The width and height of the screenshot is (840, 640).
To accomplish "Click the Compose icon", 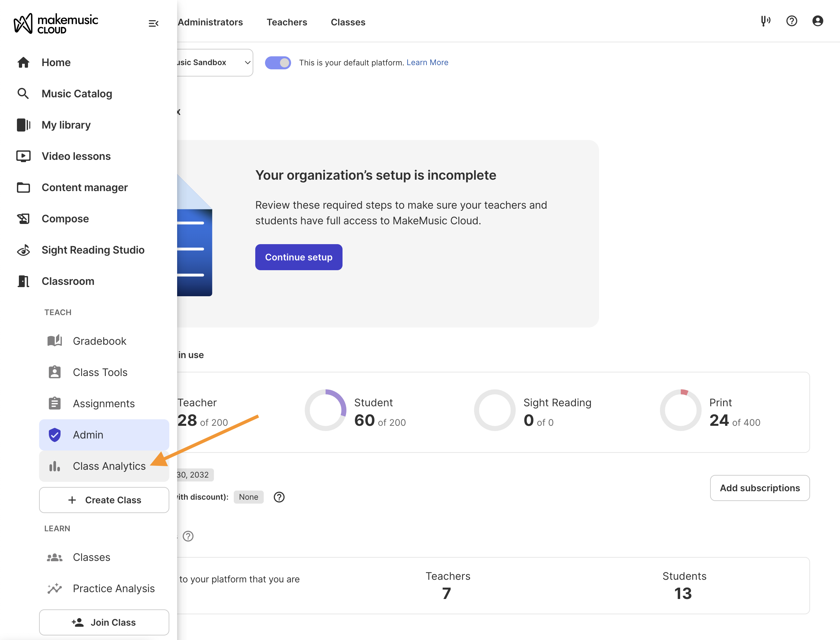I will (23, 219).
